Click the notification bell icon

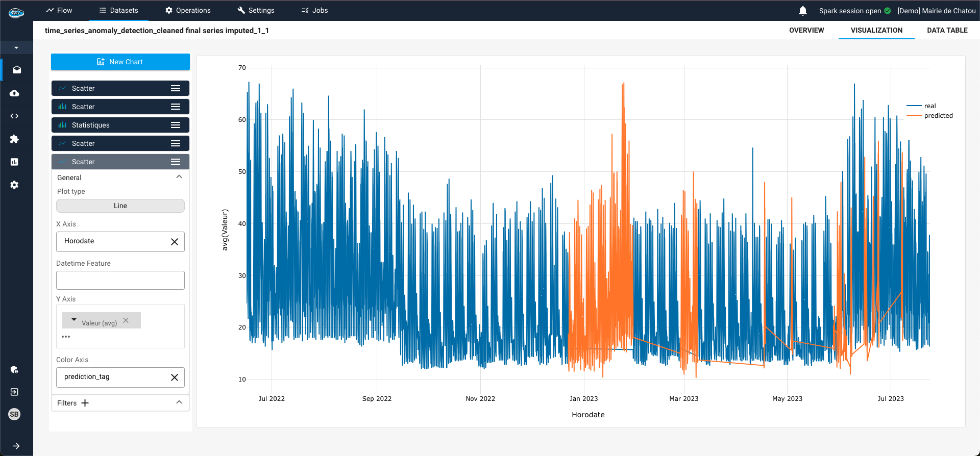(802, 11)
